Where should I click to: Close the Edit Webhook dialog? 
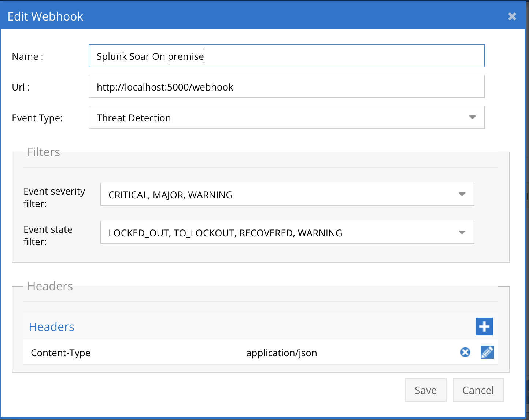(512, 16)
